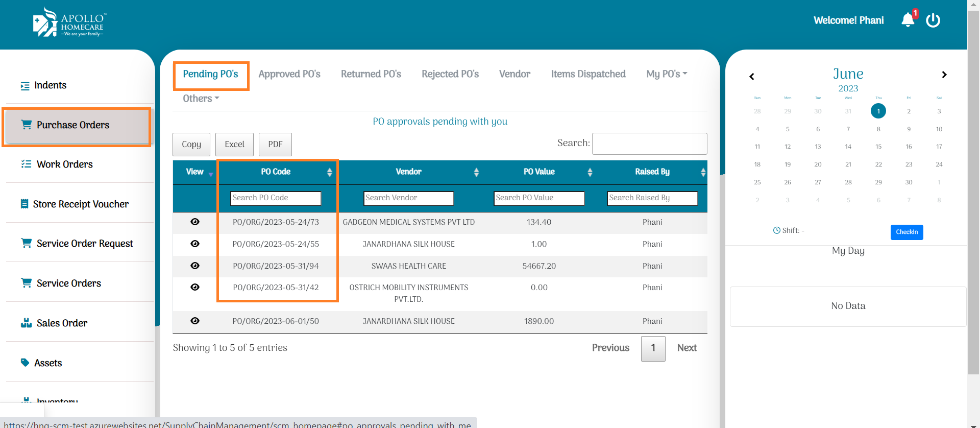Click PO code PO/ORG/2023-06-01/50
The height and width of the screenshot is (428, 980).
point(276,321)
